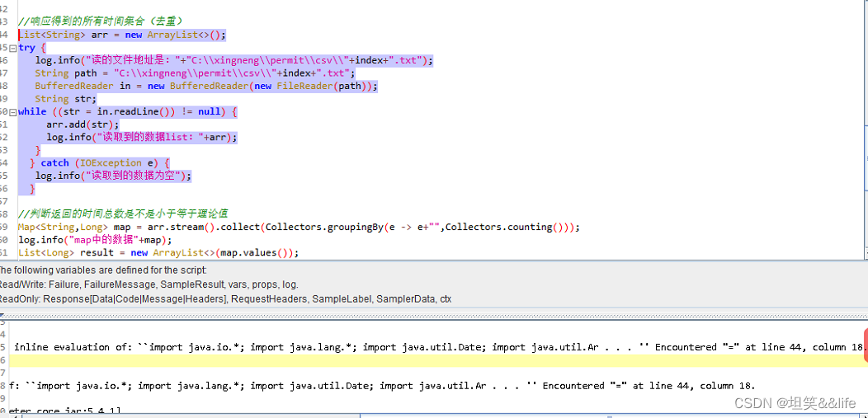This screenshot has height=418, width=868.
Task: Click 'The following variables are defined' text
Action: click(102, 270)
